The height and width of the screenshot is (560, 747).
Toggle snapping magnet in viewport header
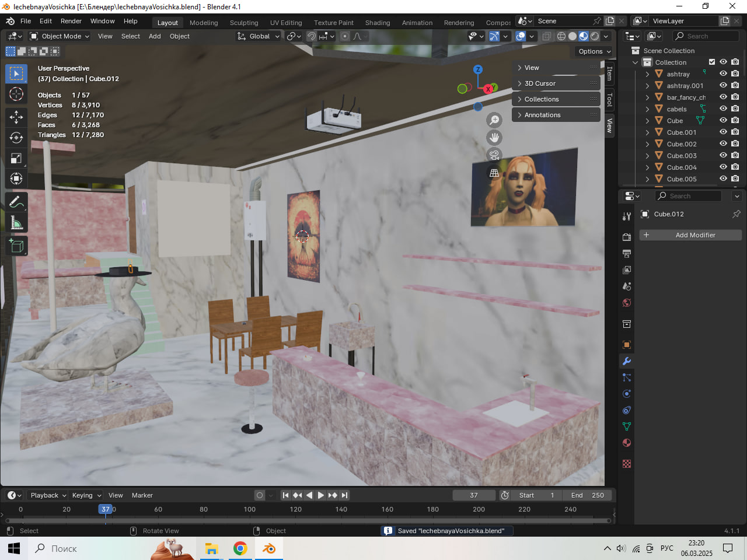[x=312, y=36]
